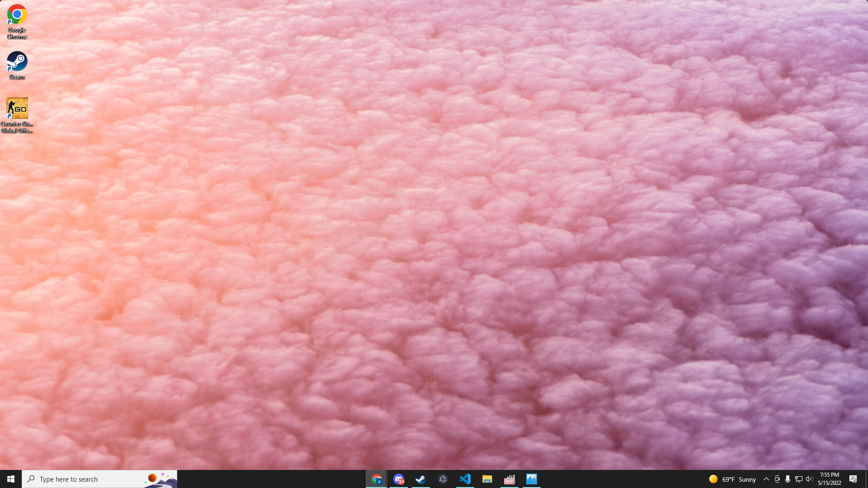The image size is (868, 488).
Task: Open Chrome from the taskbar
Action: tap(377, 479)
